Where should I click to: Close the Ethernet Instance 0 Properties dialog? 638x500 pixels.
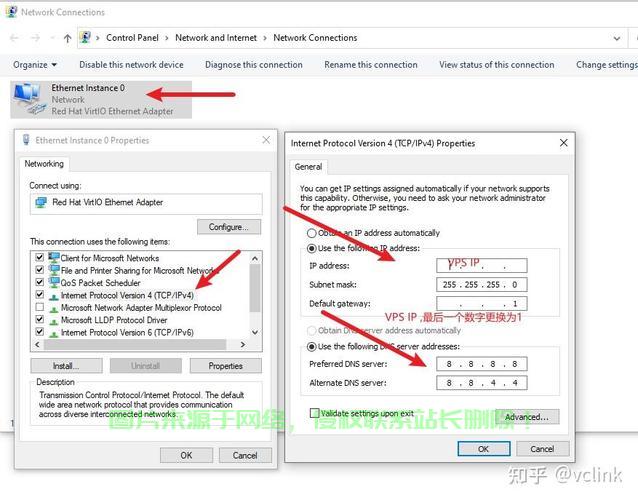pos(266,140)
